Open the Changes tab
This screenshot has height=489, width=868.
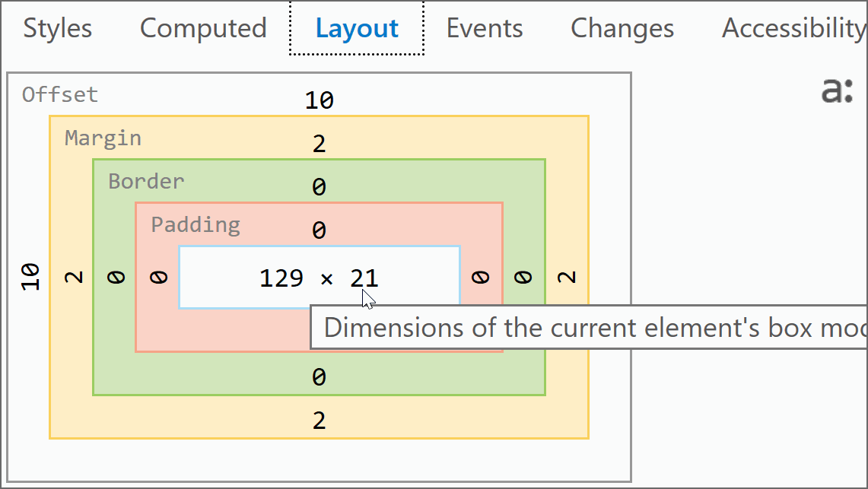click(622, 29)
